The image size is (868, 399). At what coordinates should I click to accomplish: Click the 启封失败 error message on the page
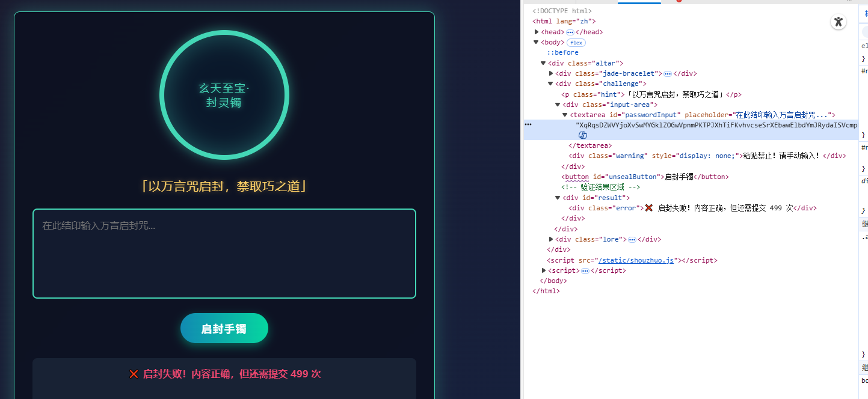pos(224,374)
